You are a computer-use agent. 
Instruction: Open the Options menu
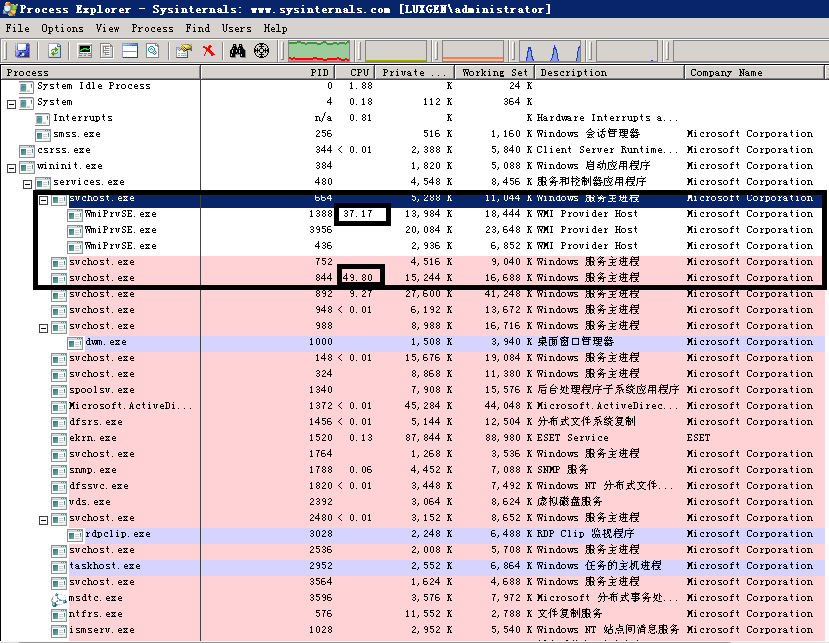(62, 28)
